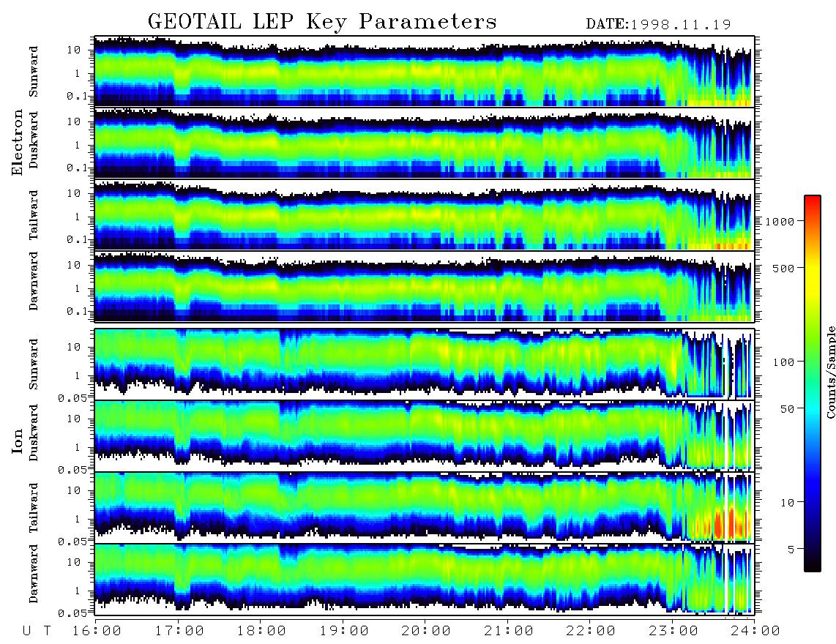
Task: Click the Electron Tailward spectrogram panel
Action: [x=424, y=214]
